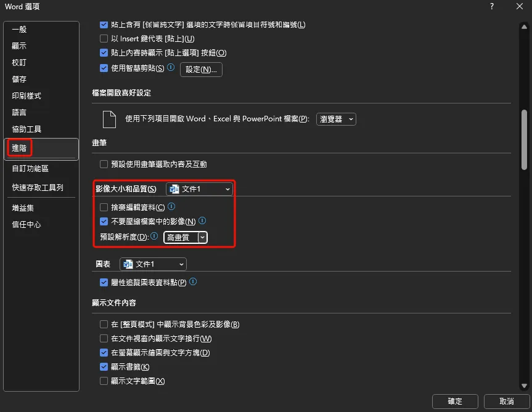The width and height of the screenshot is (532, 412).
Task: Close the Word 選項 dialog
Action: (x=520, y=6)
